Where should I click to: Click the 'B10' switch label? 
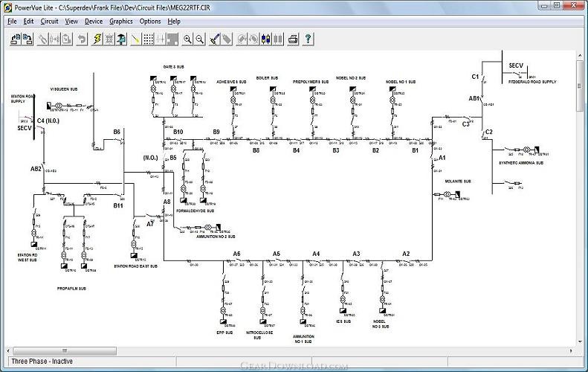click(178, 132)
